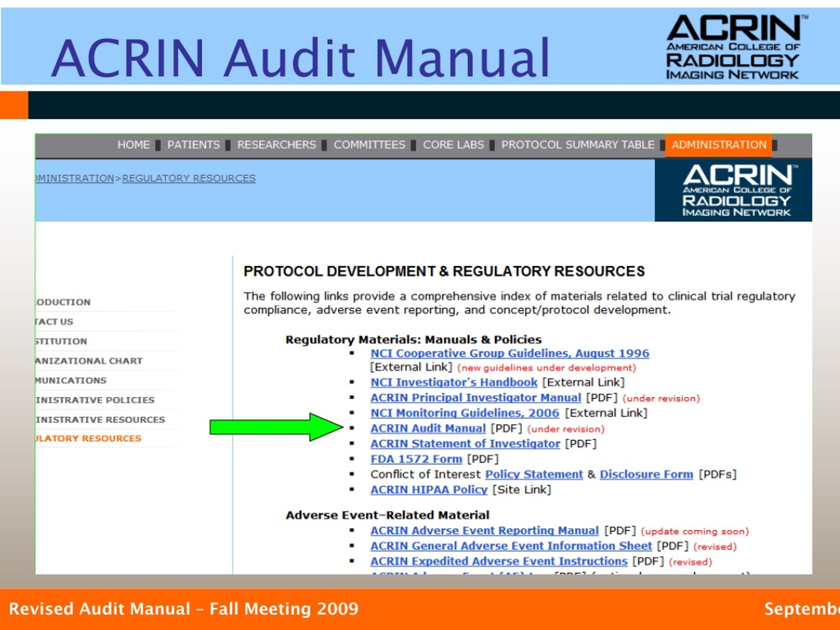Click '(new guidelines under development)' red note
Viewport: 840px width, 630px height.
546,367
